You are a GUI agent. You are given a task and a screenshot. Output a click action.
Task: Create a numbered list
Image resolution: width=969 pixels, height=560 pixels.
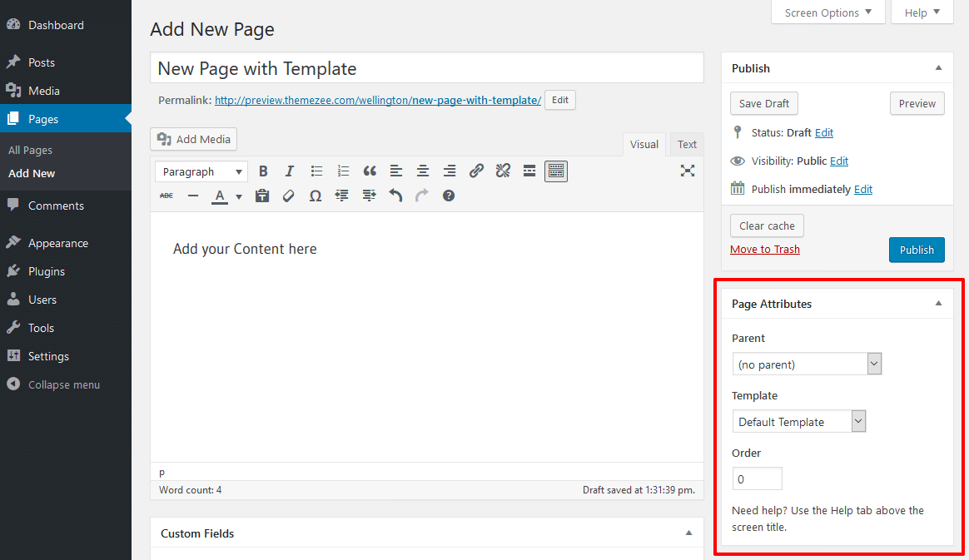pos(343,171)
